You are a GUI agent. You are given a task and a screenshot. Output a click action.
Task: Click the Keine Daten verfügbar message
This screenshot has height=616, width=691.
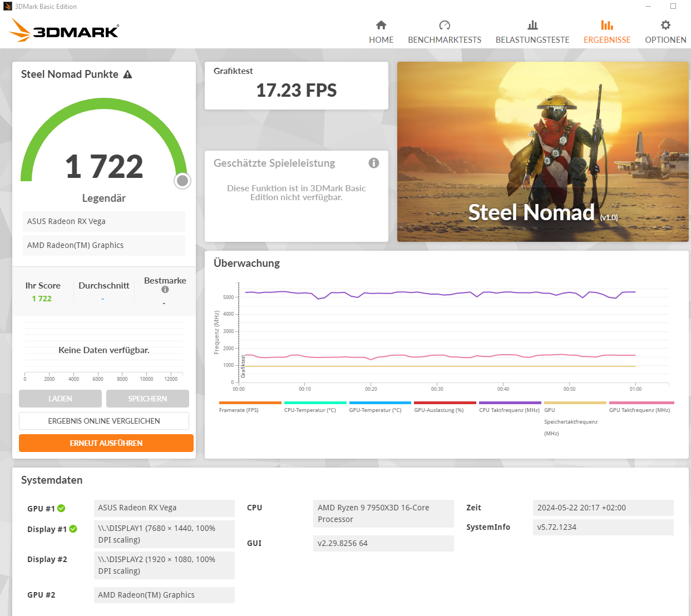(104, 350)
